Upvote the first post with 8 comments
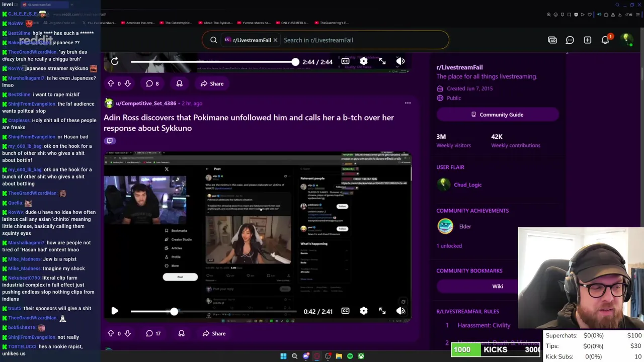 pyautogui.click(x=111, y=83)
